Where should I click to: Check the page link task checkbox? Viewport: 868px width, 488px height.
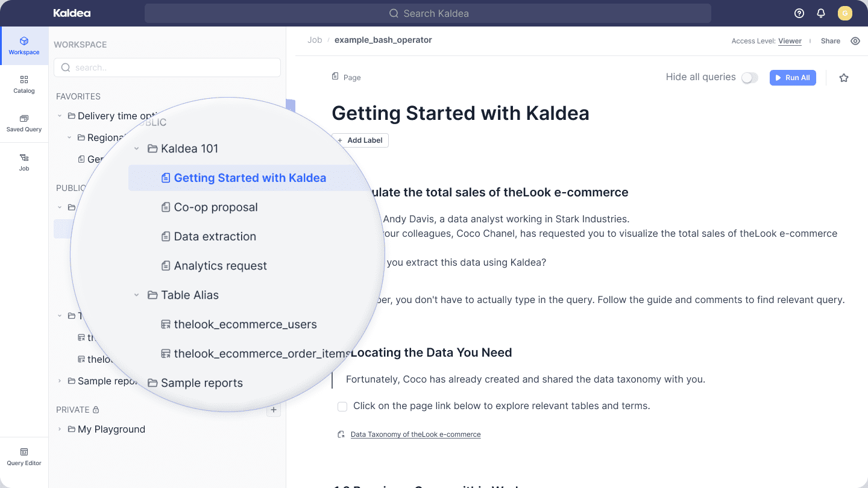[342, 406]
